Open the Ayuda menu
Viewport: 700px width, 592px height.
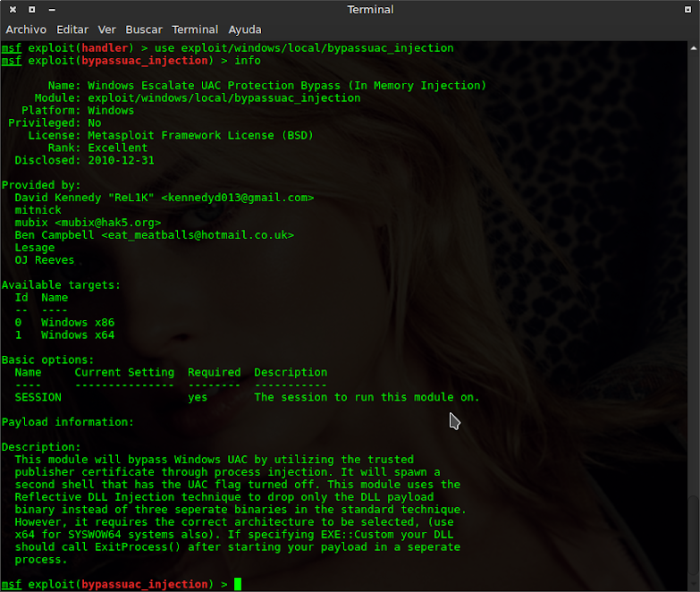[245, 30]
